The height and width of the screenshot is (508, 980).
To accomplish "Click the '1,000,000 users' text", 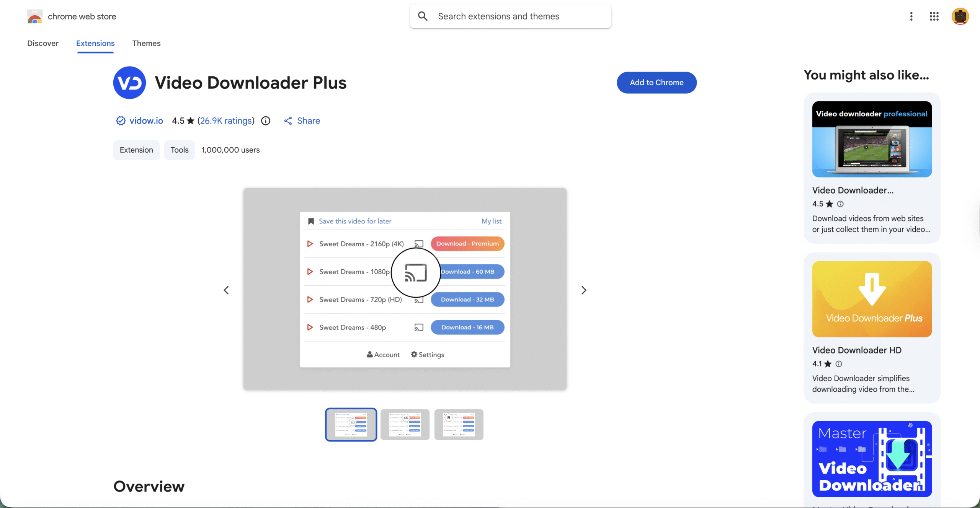I will click(231, 150).
